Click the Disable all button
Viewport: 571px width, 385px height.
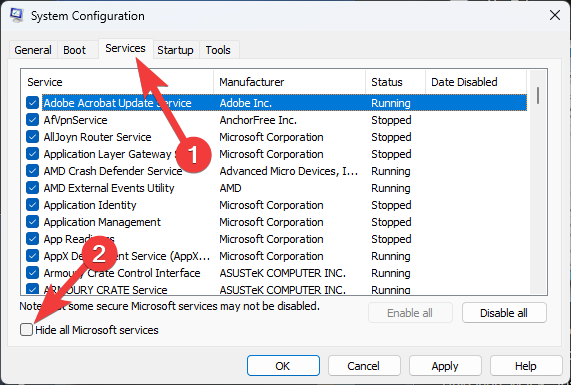(x=504, y=313)
